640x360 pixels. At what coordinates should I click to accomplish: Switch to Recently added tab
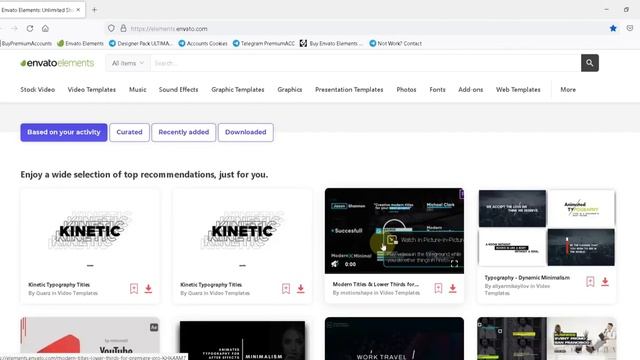184,132
